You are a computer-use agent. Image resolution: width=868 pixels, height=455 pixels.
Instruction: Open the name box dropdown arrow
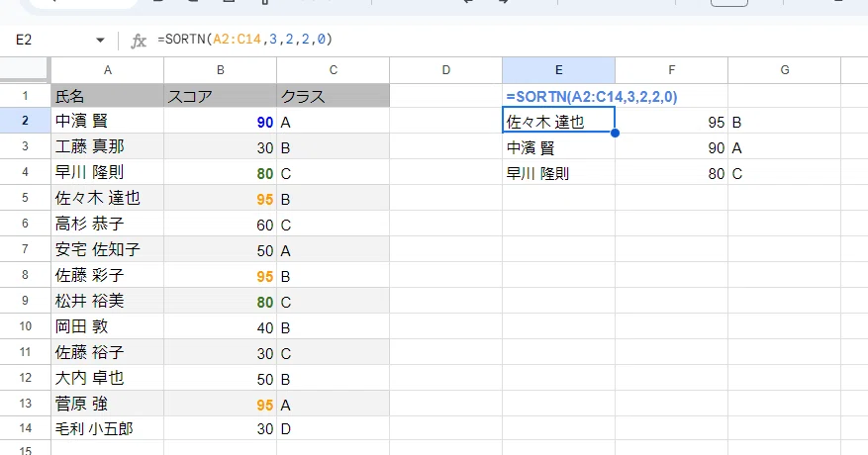point(100,40)
